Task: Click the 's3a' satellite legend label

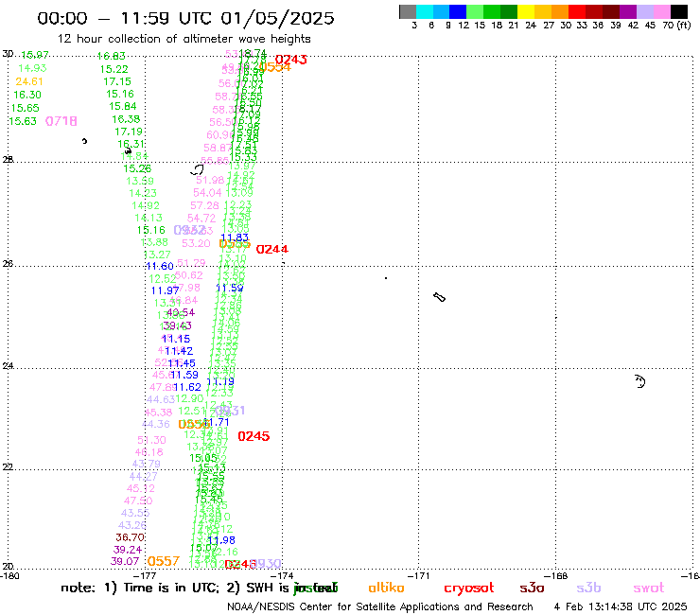Action: point(532,588)
